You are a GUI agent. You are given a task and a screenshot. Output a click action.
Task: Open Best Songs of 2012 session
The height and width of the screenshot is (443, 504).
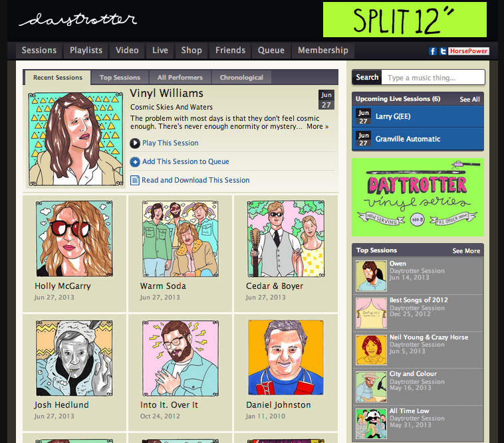click(418, 300)
